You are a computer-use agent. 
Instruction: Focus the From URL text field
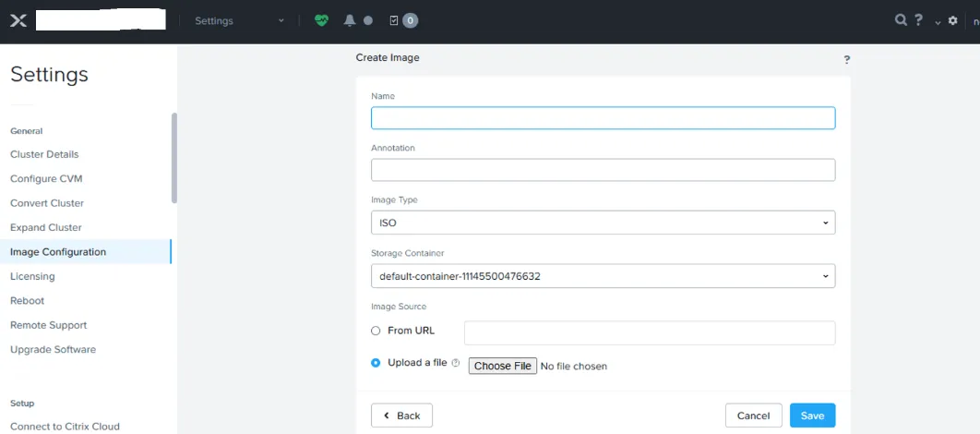pyautogui.click(x=650, y=332)
